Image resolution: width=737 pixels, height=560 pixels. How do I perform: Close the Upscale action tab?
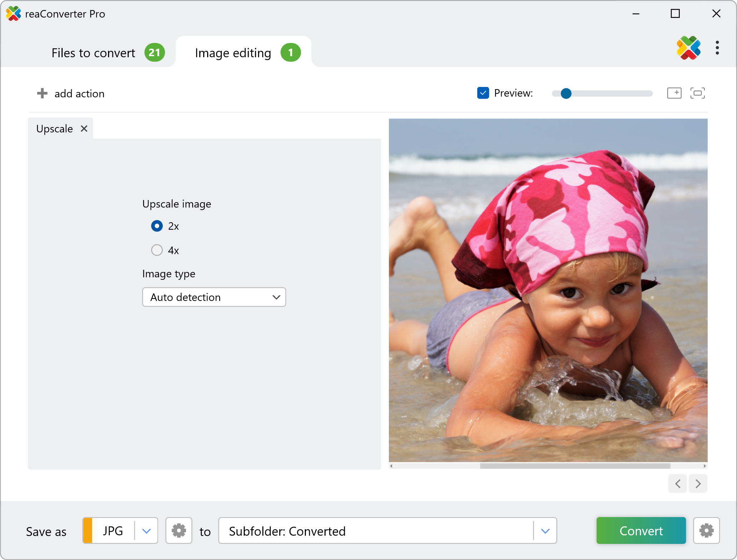click(84, 128)
